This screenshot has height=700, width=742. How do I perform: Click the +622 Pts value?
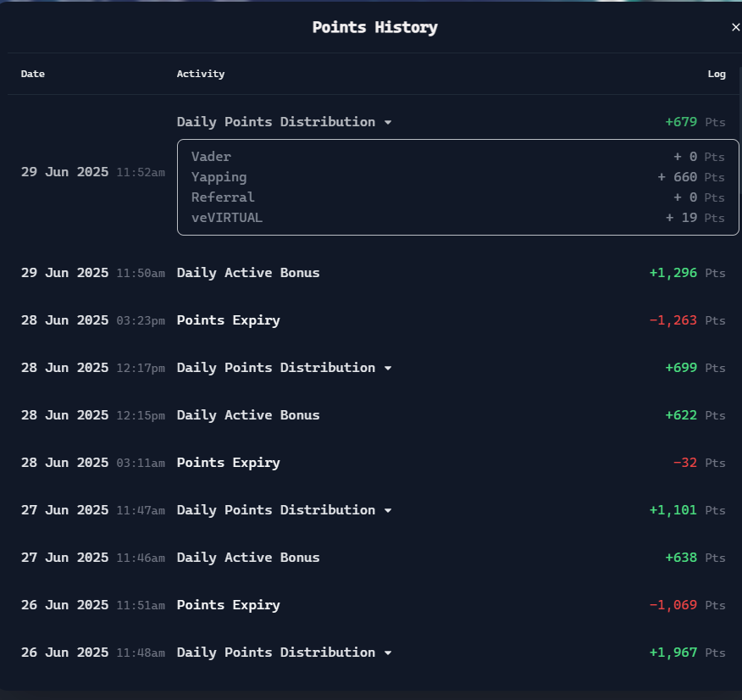coord(695,415)
